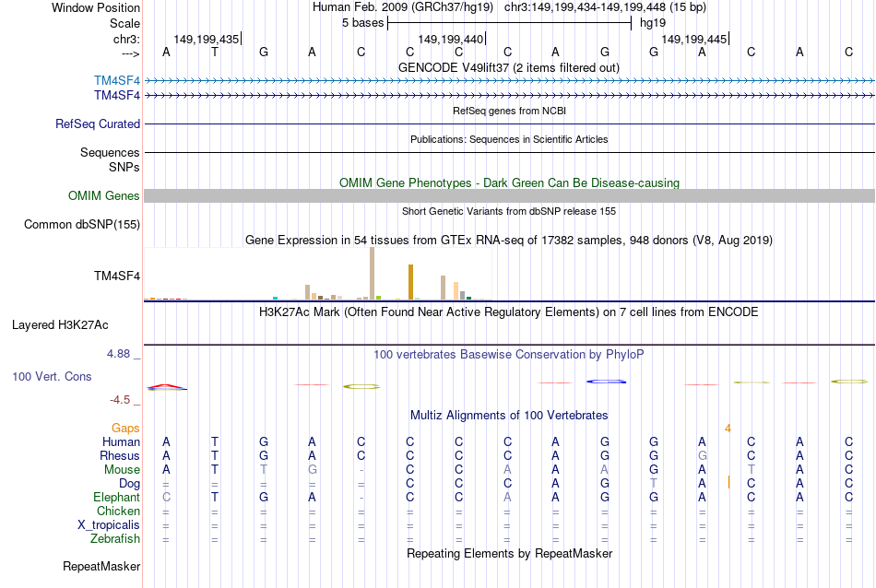876x588 pixels.
Task: Click the Human species label
Action: point(121,441)
